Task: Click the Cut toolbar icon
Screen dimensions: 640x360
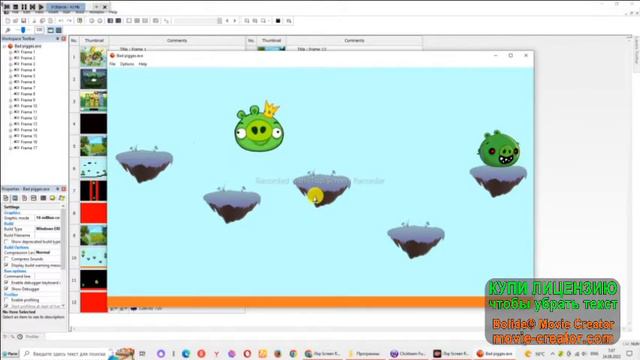Action: pos(34,21)
